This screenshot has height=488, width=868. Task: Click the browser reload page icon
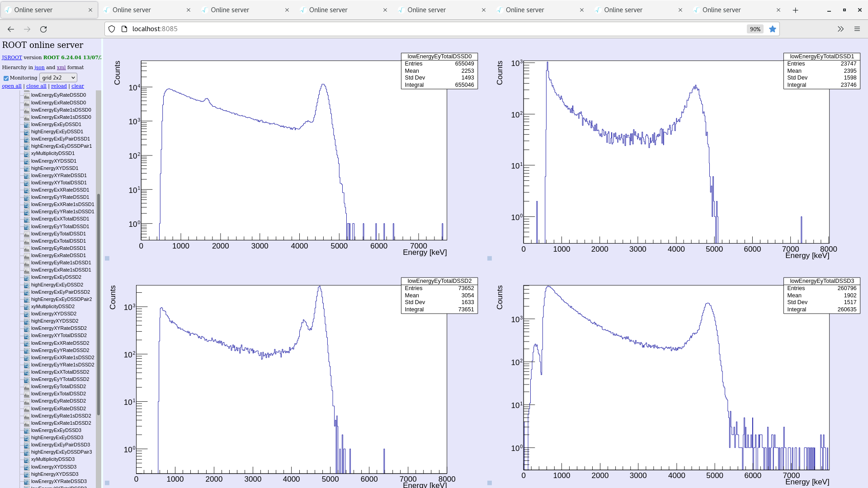tap(43, 29)
